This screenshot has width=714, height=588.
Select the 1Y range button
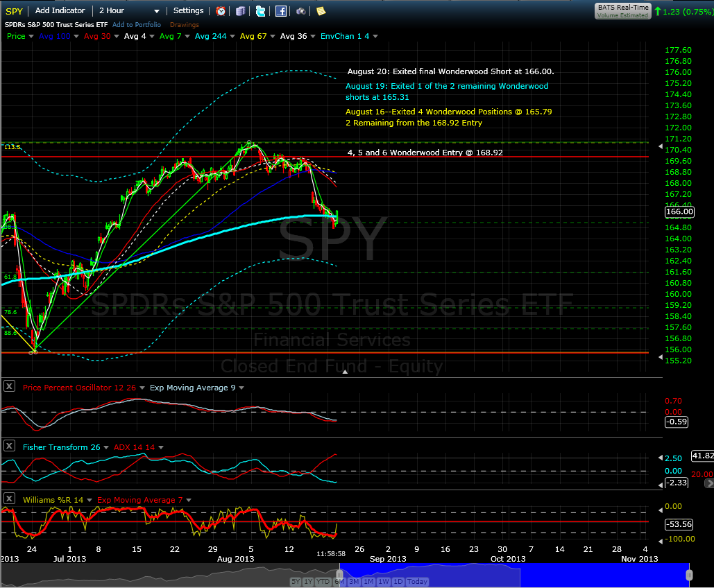tap(308, 581)
